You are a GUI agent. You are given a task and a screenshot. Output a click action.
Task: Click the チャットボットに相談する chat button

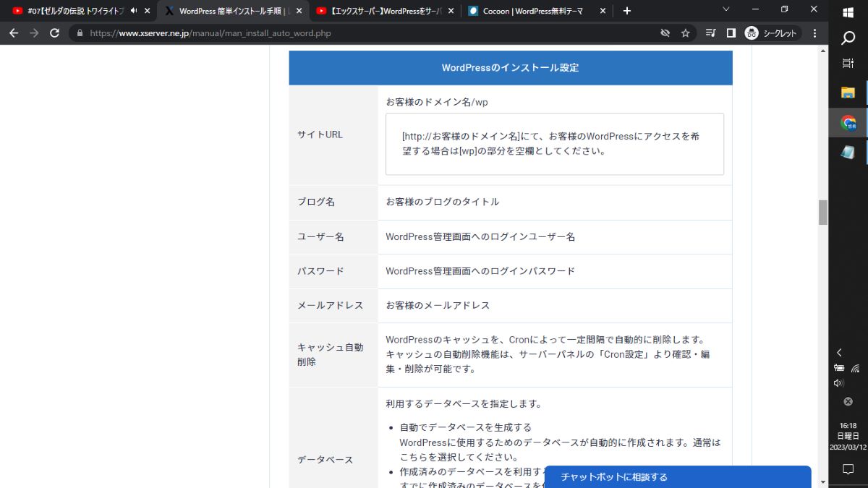(x=677, y=477)
